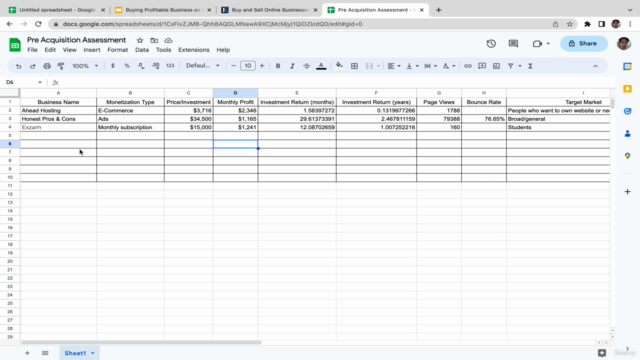The image size is (640, 360).
Task: Open the meeting camera dropdown
Action: 548,43
